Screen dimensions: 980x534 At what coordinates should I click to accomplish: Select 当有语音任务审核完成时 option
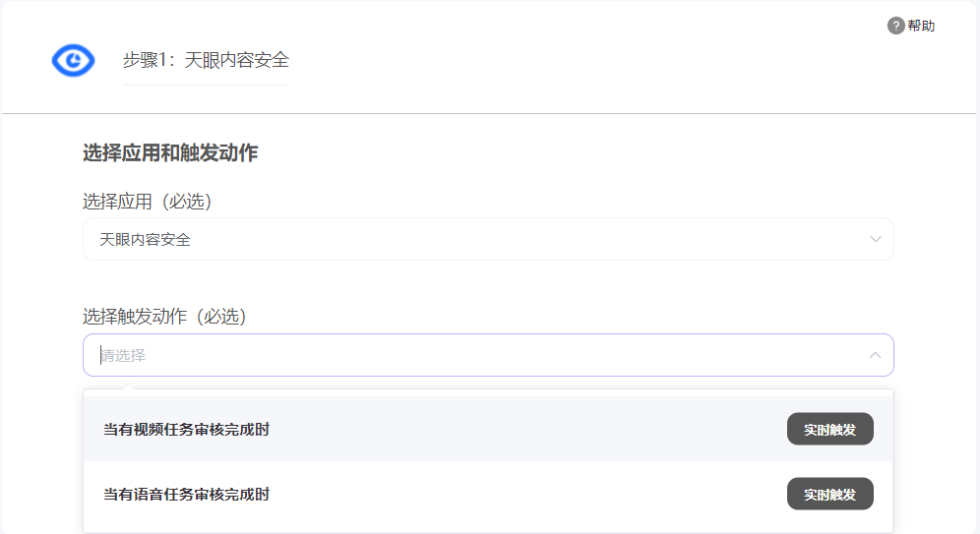coord(186,495)
